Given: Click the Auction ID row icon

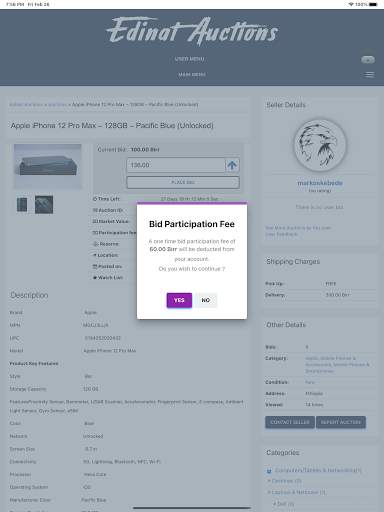Looking at the screenshot, I should 95,210.
